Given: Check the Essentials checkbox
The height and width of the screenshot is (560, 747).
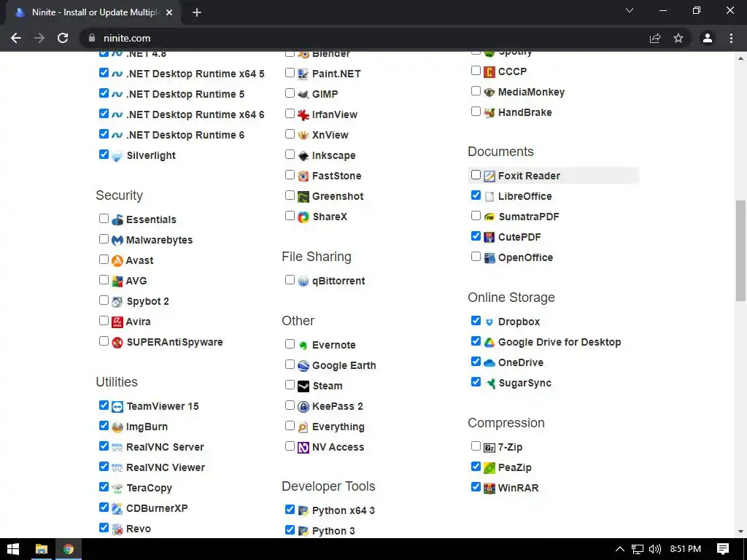Looking at the screenshot, I should click(104, 219).
